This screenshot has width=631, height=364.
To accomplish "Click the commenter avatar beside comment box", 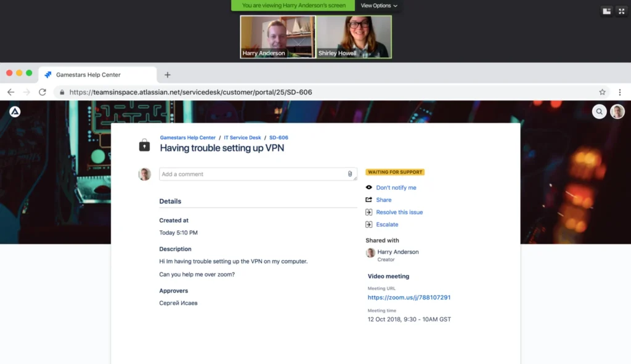I will click(144, 174).
